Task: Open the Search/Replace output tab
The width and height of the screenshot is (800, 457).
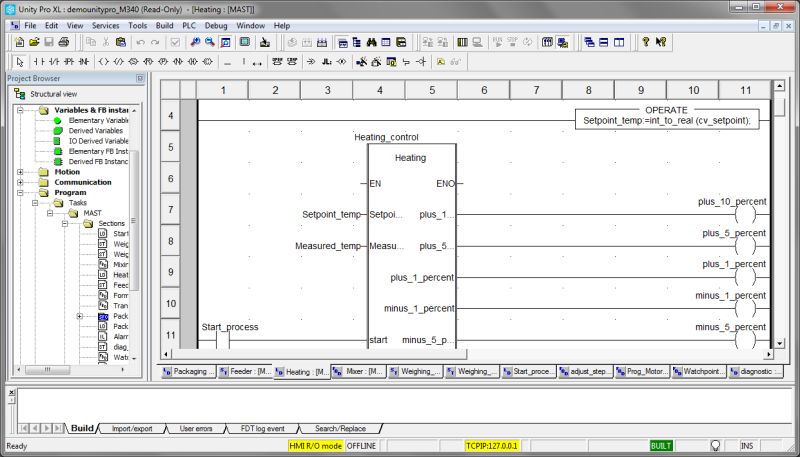Action: click(340, 428)
